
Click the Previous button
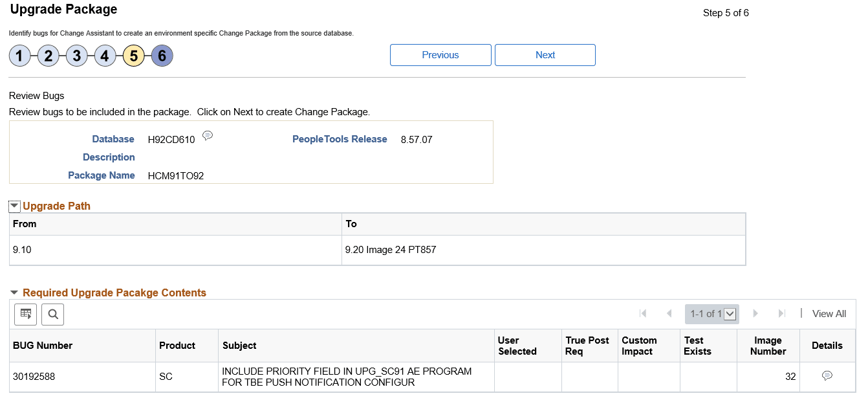pyautogui.click(x=440, y=54)
